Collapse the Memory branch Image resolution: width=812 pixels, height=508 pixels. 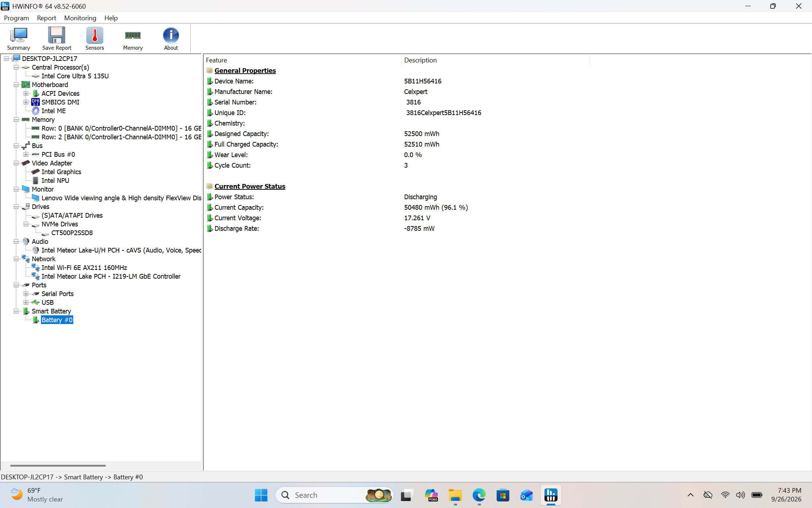16,119
